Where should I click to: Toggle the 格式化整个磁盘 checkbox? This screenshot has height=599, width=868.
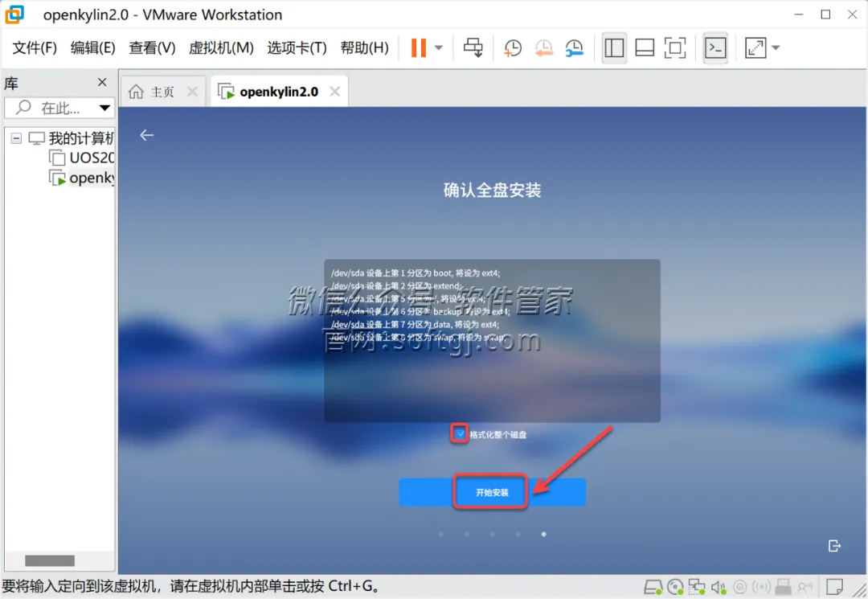click(460, 434)
